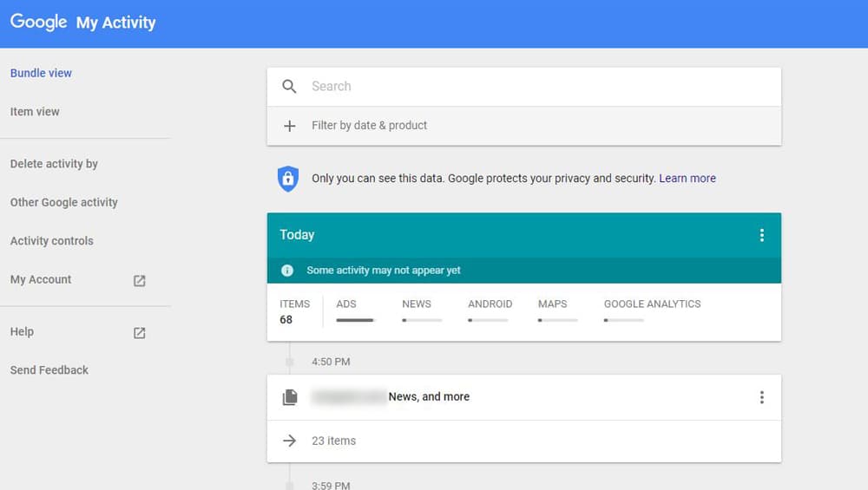This screenshot has height=490, width=868.
Task: Click the info icon beside activity notice
Action: click(286, 271)
